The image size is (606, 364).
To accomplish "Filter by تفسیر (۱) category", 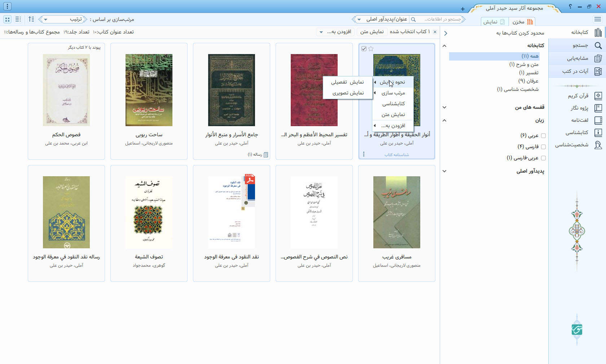I will pos(529,73).
